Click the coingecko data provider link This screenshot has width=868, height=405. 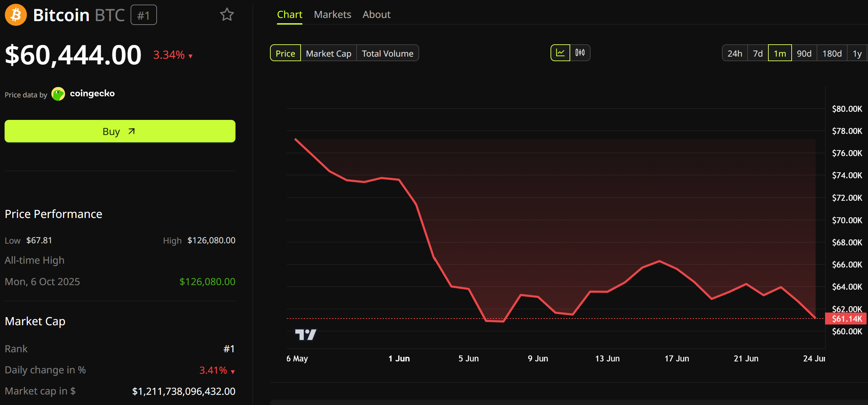pyautogui.click(x=92, y=93)
